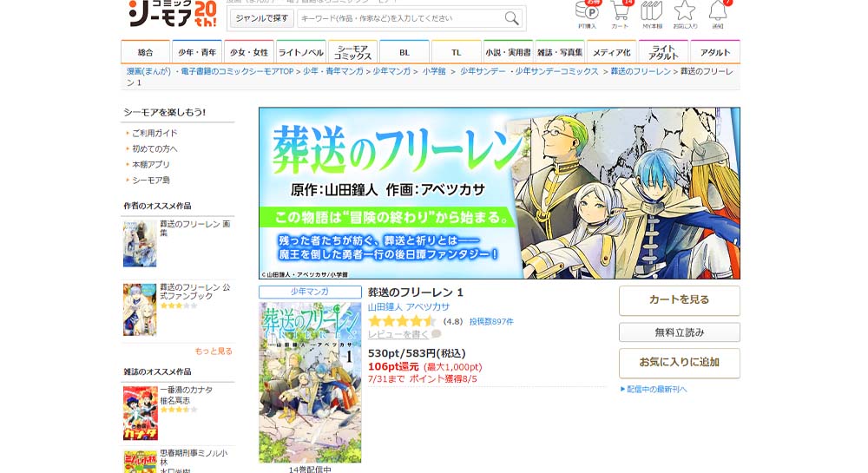
Task: Go to 配信中の最新刊へ arrow link
Action: click(654, 389)
